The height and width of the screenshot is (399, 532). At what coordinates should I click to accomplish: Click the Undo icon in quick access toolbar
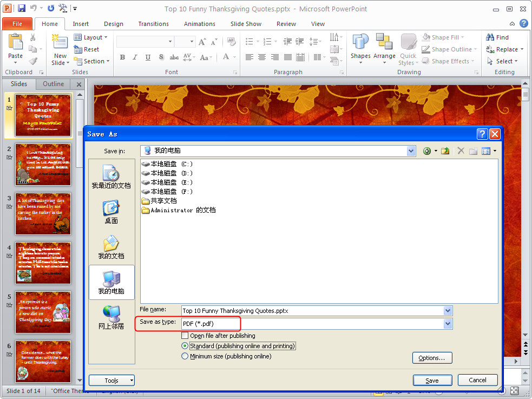(33, 8)
